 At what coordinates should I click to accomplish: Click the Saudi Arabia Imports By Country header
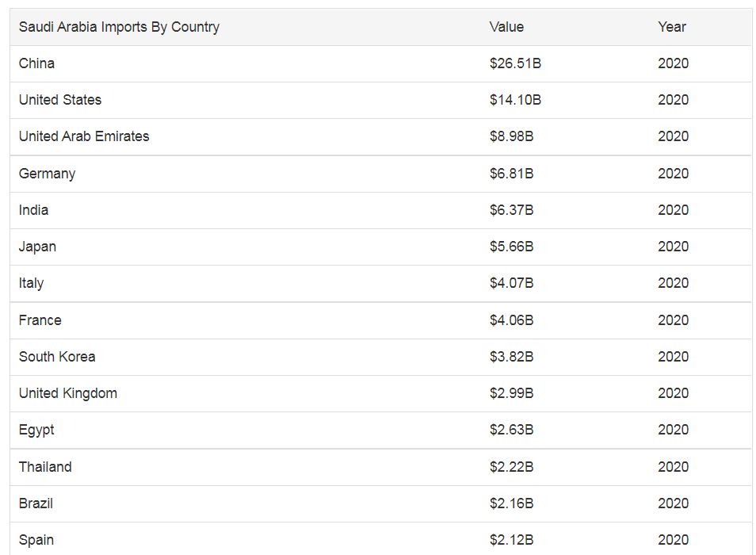(x=119, y=27)
